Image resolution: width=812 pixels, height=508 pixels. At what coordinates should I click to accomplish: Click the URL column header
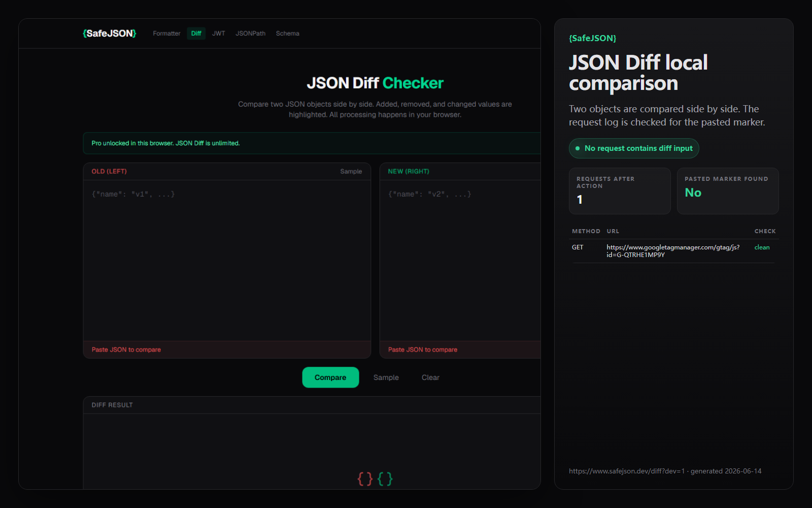click(x=613, y=231)
